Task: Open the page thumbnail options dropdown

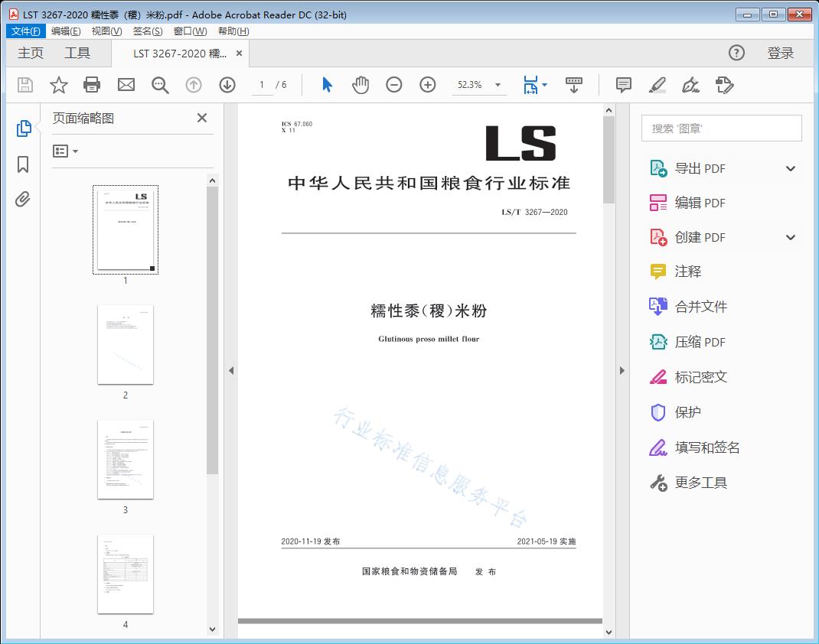Action: (x=64, y=151)
